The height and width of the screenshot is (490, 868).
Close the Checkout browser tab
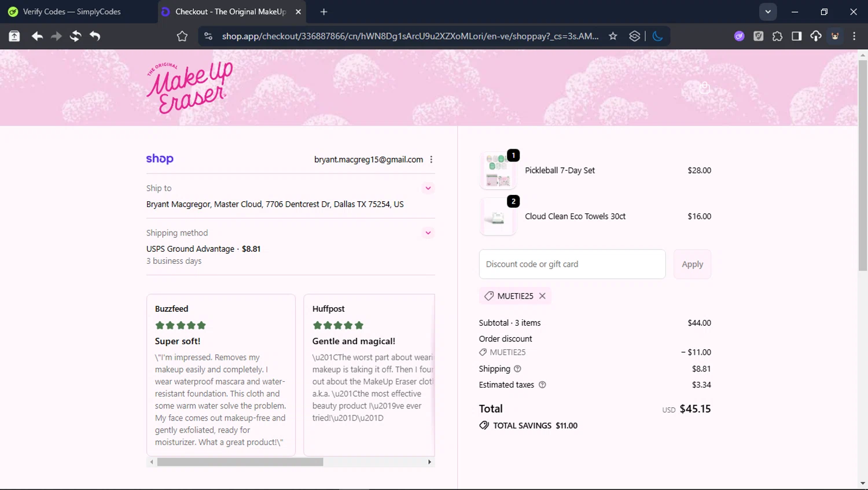click(x=298, y=12)
